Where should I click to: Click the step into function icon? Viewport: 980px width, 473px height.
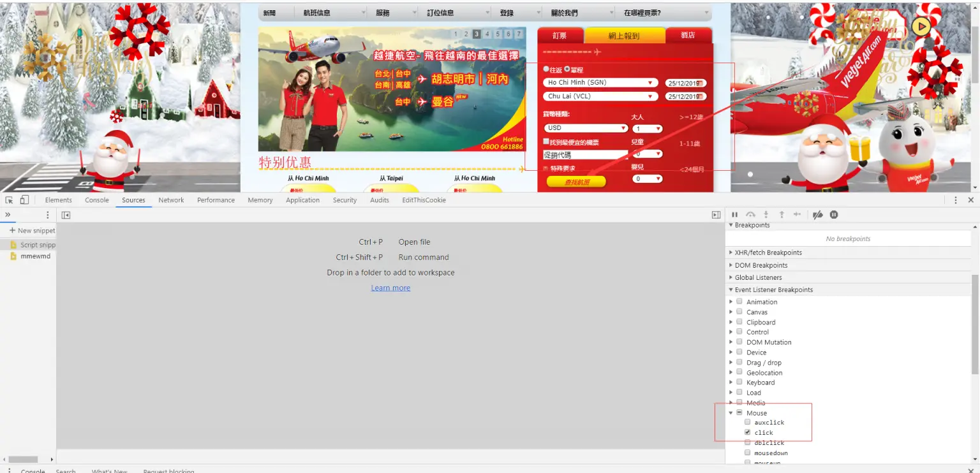point(766,215)
